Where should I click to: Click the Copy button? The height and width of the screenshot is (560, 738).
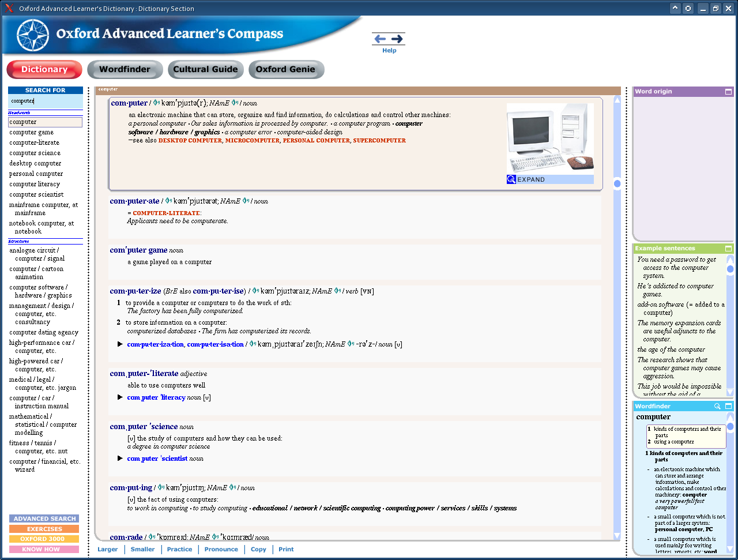[x=258, y=549]
